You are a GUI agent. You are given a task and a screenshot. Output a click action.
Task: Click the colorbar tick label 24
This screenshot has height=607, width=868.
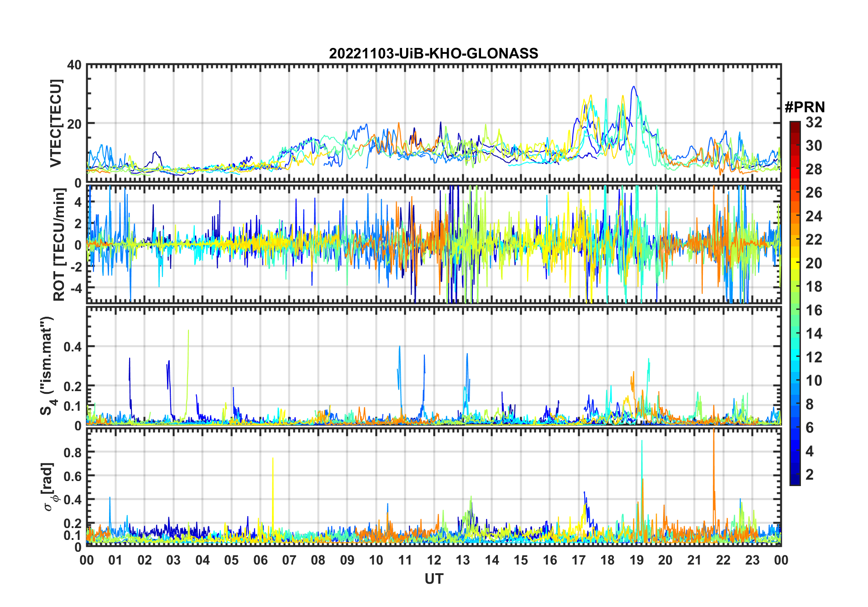(x=814, y=216)
